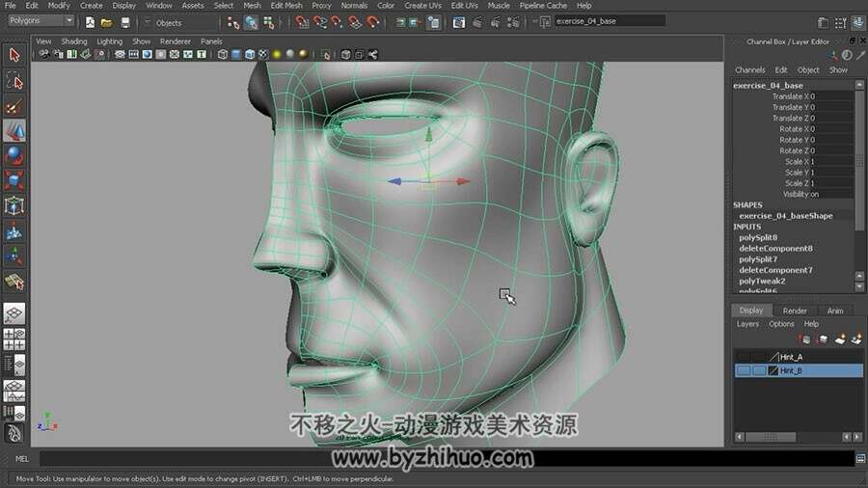Open the Polygons menu set dropdown
The width and height of the screenshot is (868, 488).
(41, 20)
